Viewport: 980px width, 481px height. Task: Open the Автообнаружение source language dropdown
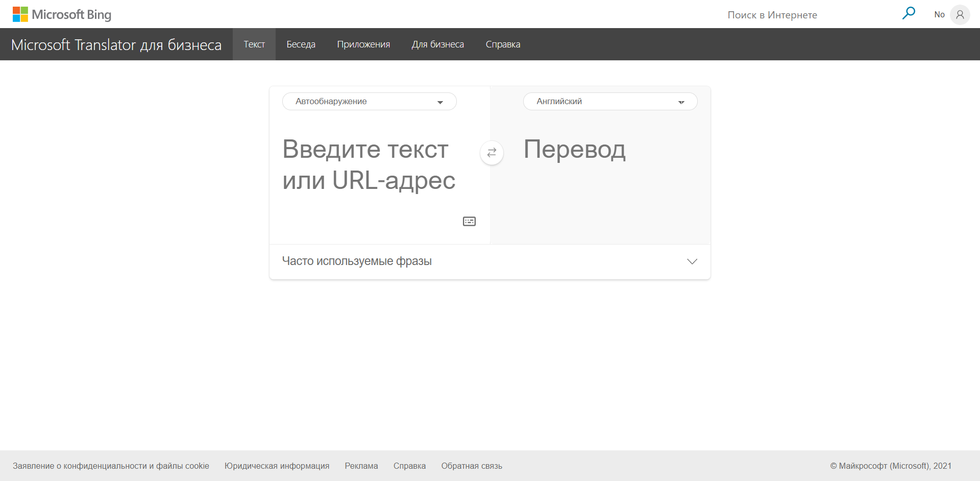point(369,102)
